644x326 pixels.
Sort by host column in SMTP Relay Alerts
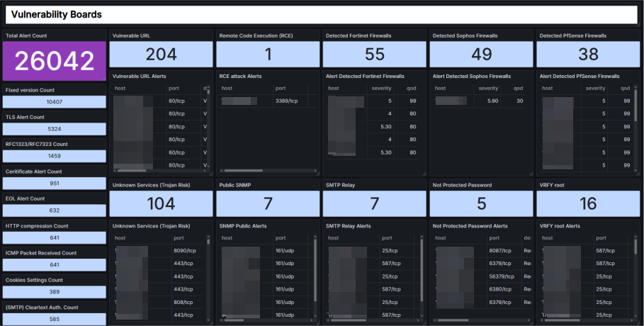click(x=334, y=238)
